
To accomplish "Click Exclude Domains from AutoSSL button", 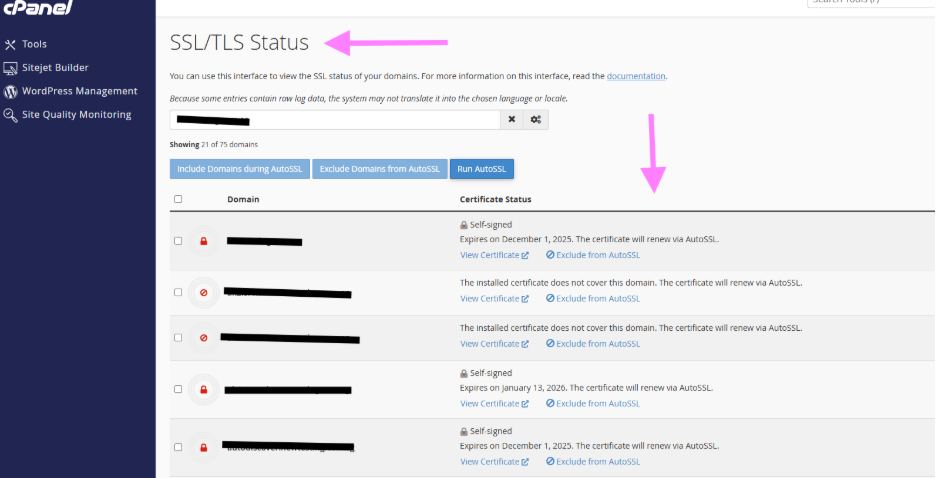I will [380, 169].
